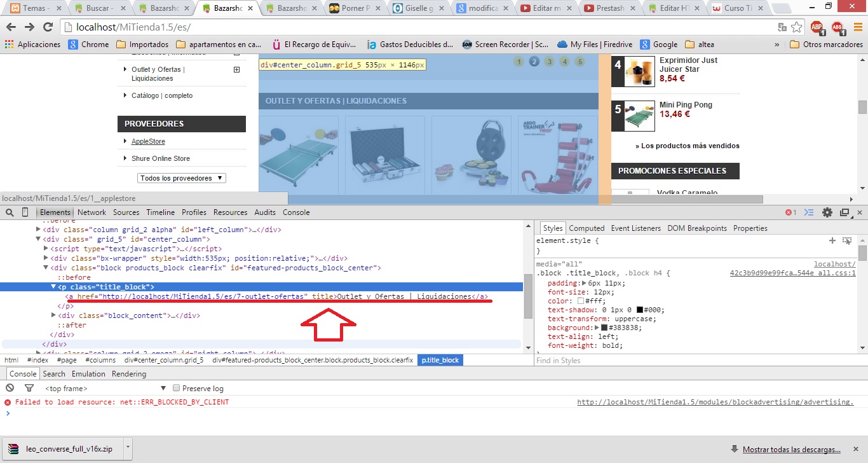Switch to Network panel tab
The height and width of the screenshot is (463, 868).
tap(92, 212)
